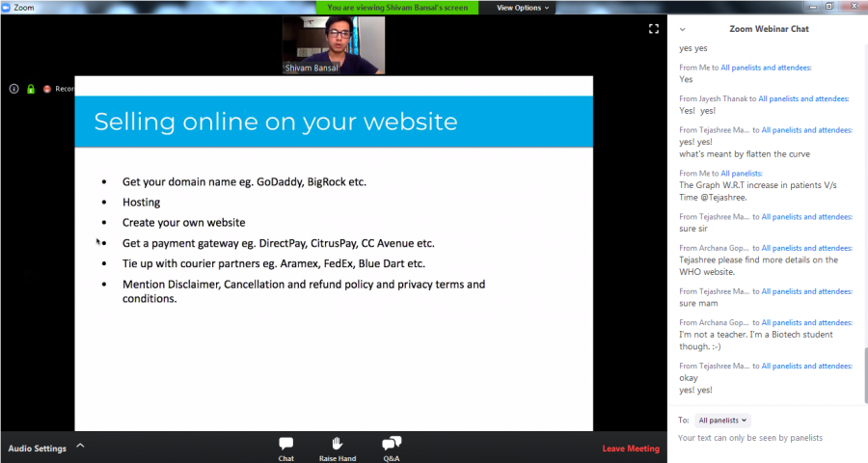The image size is (868, 463).
Task: Click the green encryption lock icon
Action: pyautogui.click(x=31, y=89)
